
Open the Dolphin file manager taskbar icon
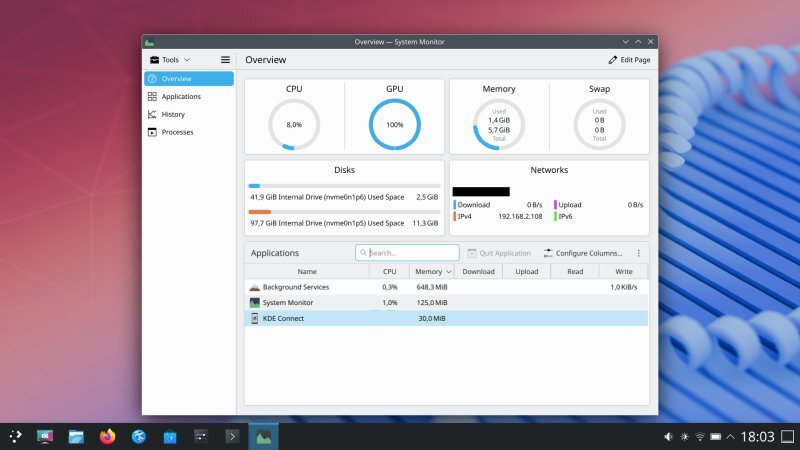(76, 437)
